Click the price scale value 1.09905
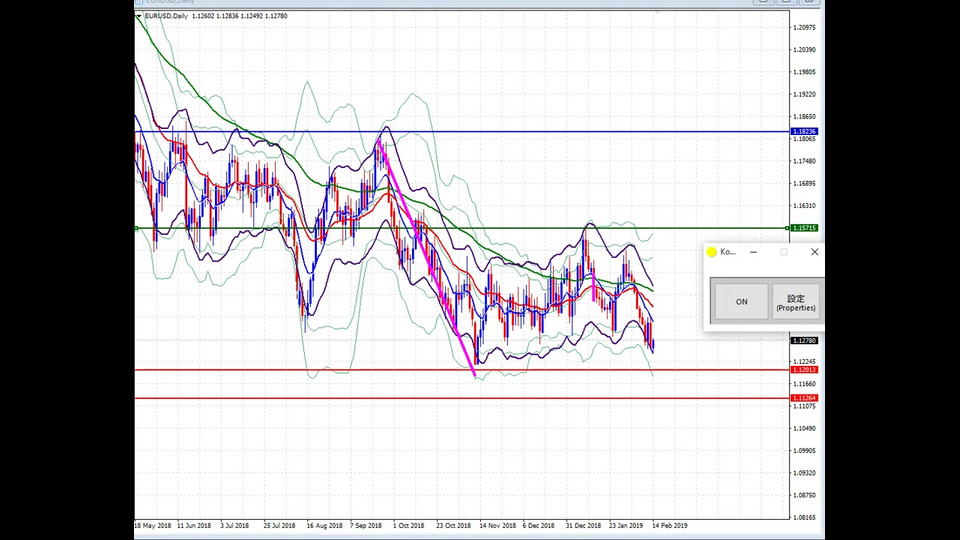Viewport: 960px width, 540px height. pyautogui.click(x=804, y=451)
